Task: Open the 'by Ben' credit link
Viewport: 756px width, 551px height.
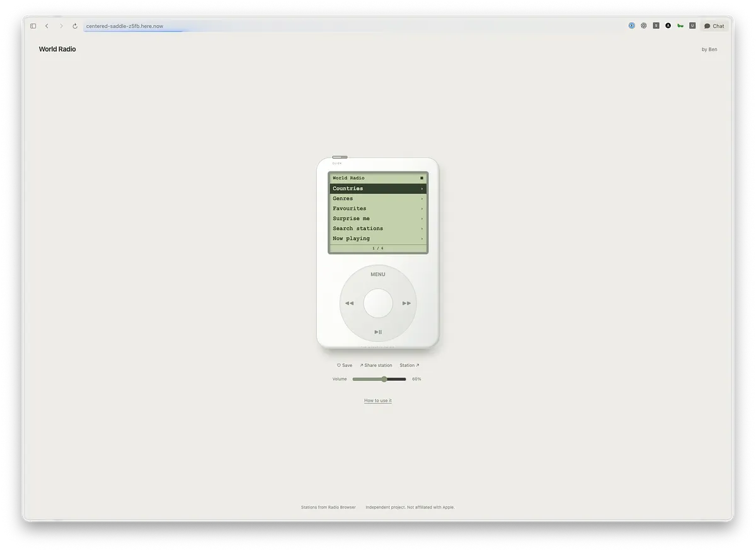Action: 709,49
